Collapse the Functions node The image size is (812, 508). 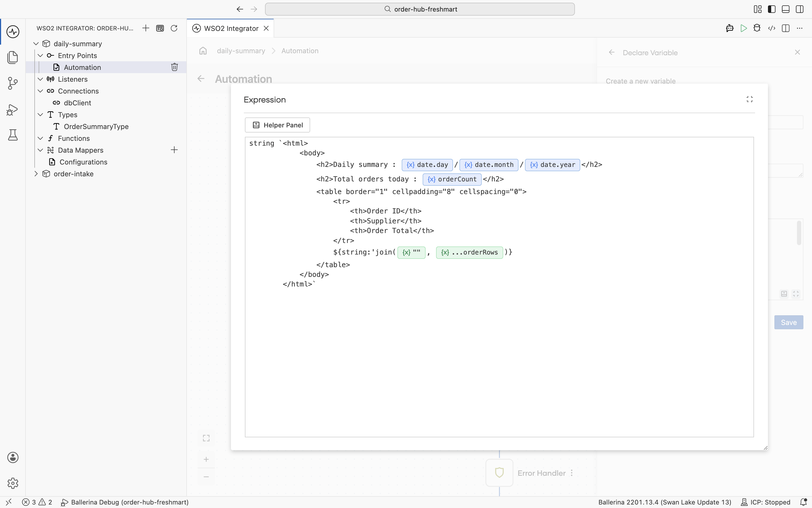click(x=40, y=138)
